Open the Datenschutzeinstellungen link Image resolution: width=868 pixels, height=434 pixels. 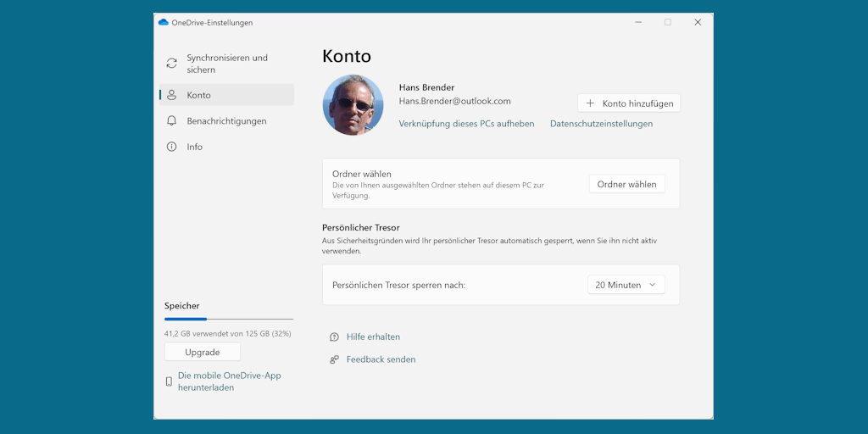click(601, 124)
